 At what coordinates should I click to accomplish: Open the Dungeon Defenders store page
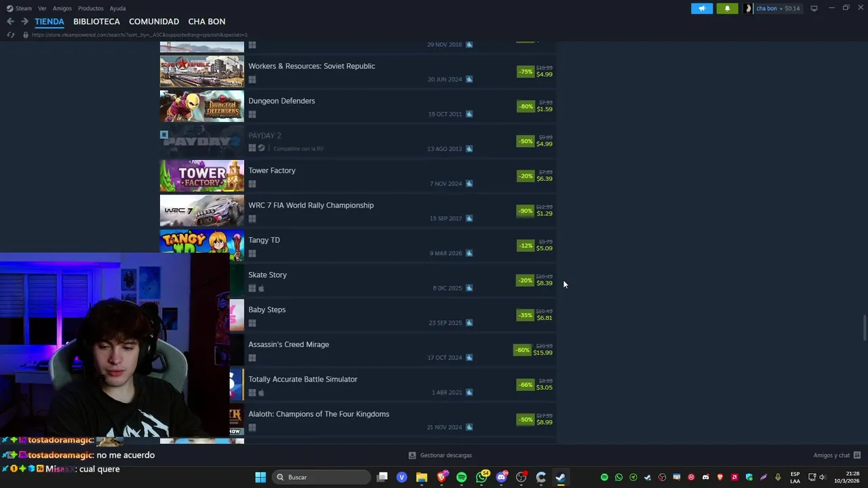[x=358, y=106]
